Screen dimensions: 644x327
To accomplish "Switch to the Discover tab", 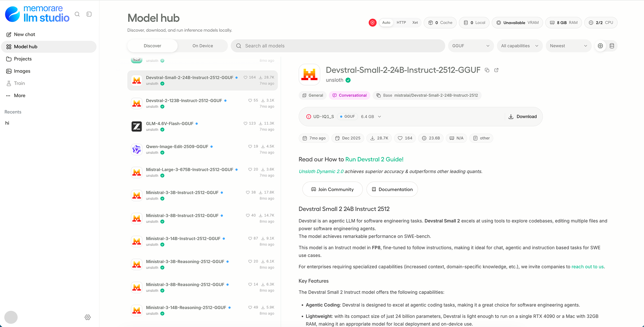I will 153,46.
